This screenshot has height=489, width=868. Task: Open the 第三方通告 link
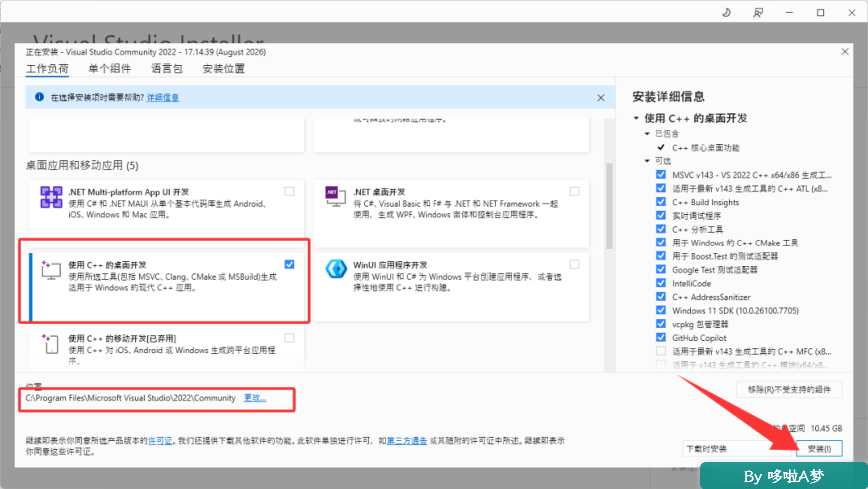pyautogui.click(x=407, y=441)
